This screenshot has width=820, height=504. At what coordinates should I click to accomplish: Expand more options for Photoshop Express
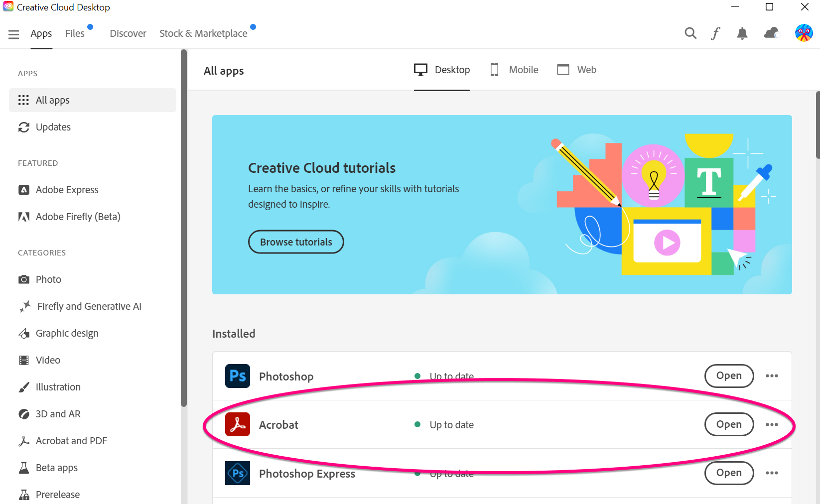click(x=772, y=473)
